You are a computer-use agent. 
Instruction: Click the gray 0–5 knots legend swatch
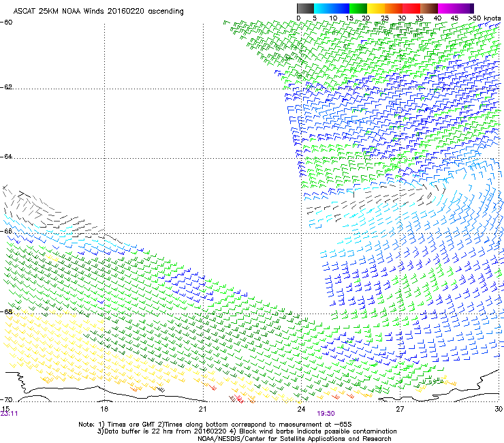[x=305, y=8]
